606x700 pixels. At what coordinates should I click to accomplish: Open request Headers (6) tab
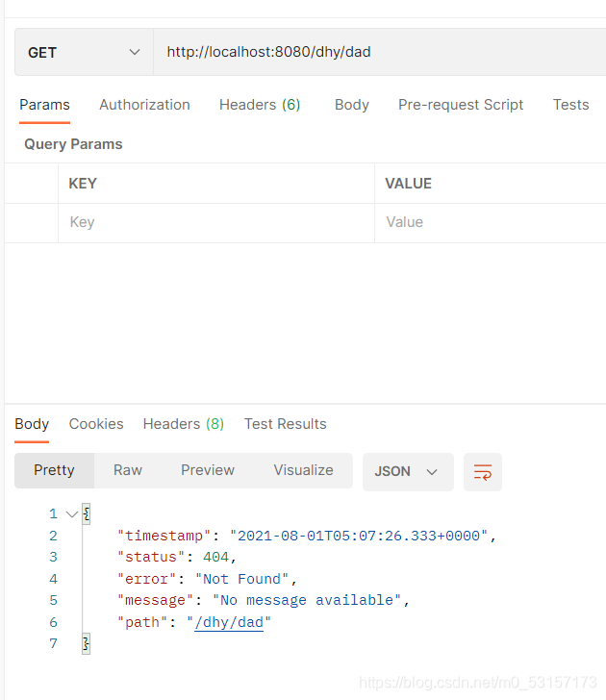[260, 105]
